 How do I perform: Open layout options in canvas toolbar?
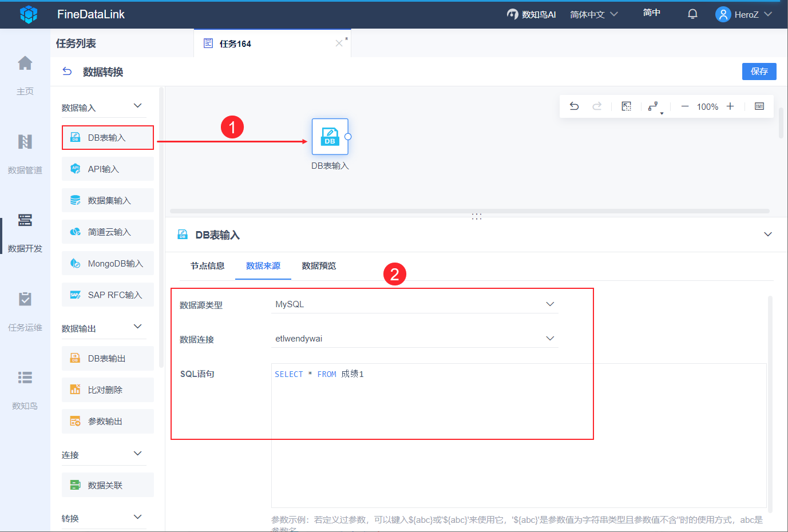coord(655,107)
